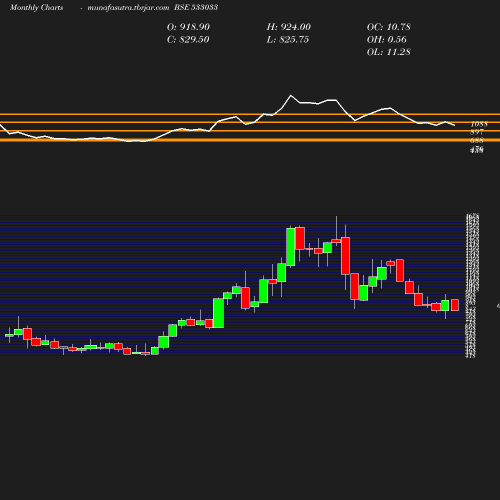This screenshot has height=500, width=500.
Task: Click the 'OL: 11.28' value
Action: coord(389,52)
